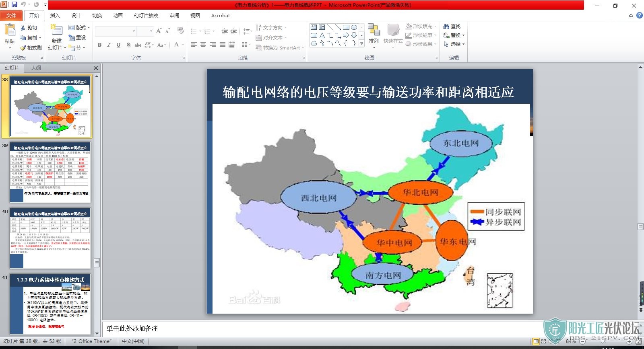This screenshot has height=349, width=644.
Task: Open the font size dropdown
Action: [151, 31]
